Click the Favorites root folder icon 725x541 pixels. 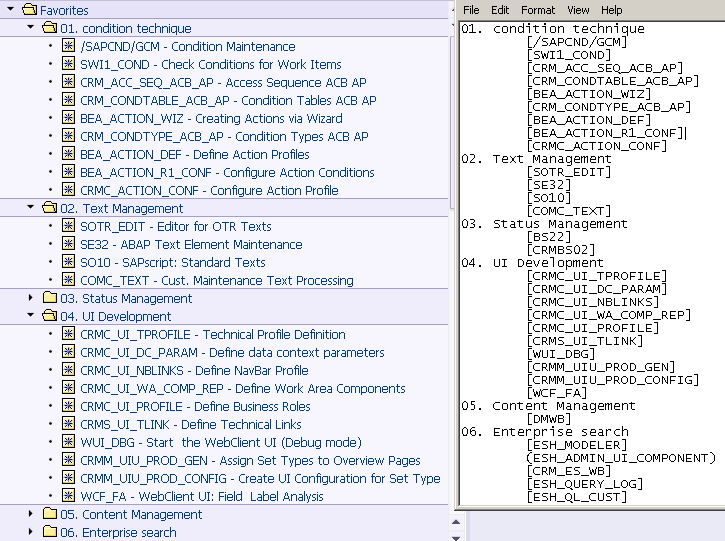30,9
